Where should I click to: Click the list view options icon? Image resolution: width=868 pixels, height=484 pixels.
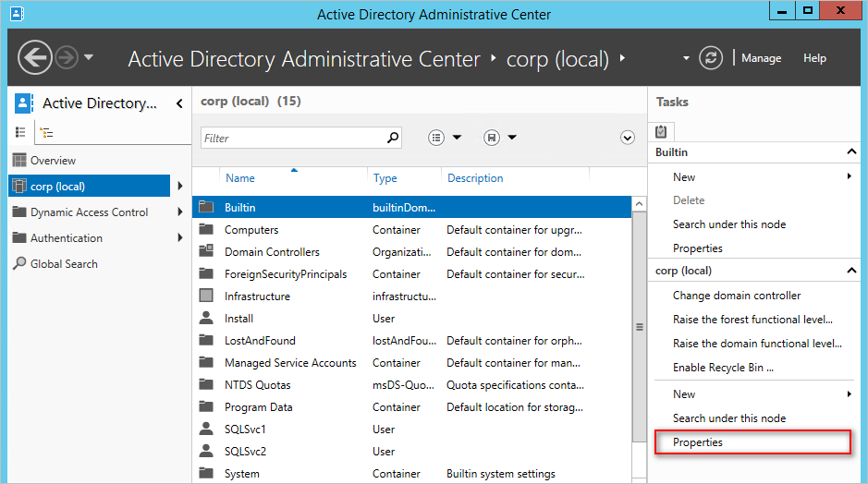click(436, 138)
